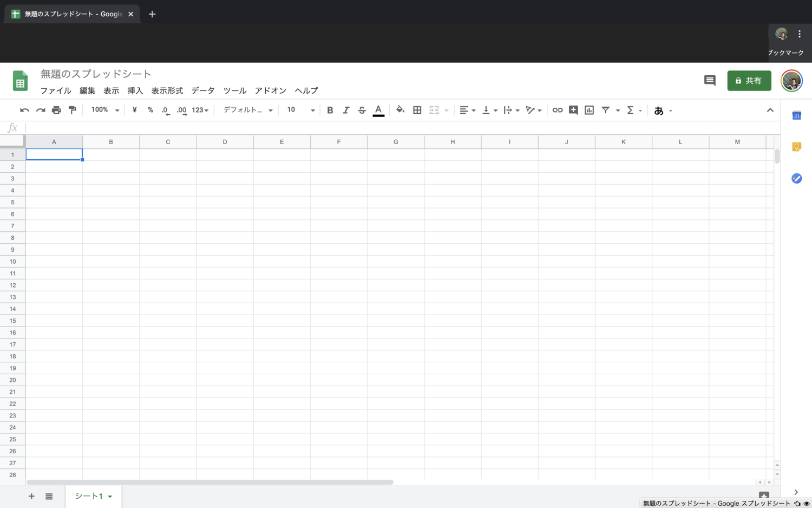This screenshot has height=508, width=812.
Task: Rename the 無題のスプレッドシート title
Action: pos(96,74)
